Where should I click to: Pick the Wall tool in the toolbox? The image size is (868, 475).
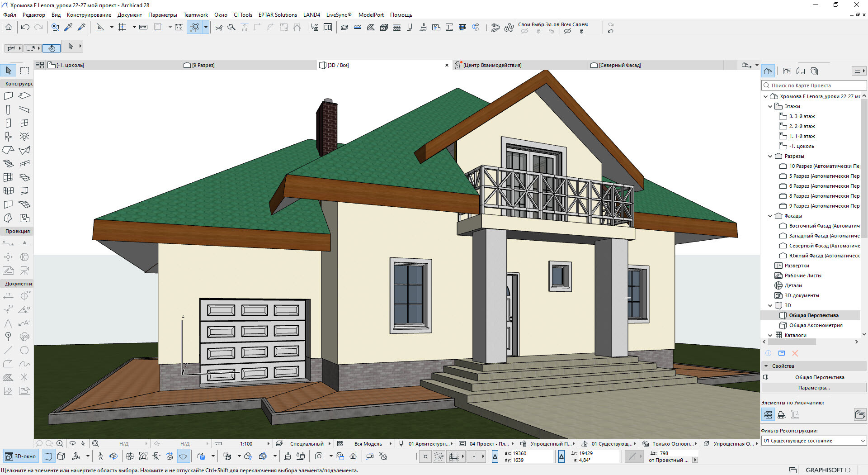click(x=8, y=96)
